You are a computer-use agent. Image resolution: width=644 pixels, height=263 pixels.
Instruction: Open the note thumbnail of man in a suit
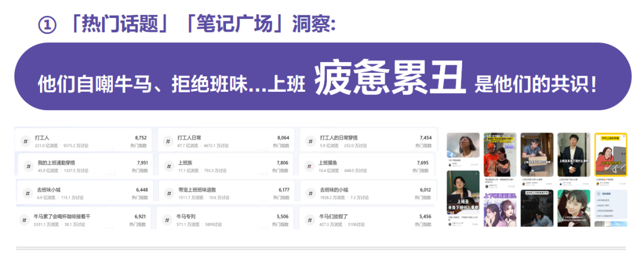[574, 154]
